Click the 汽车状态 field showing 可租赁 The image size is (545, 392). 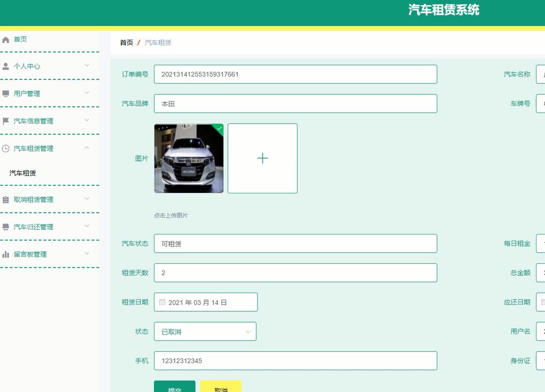(296, 243)
